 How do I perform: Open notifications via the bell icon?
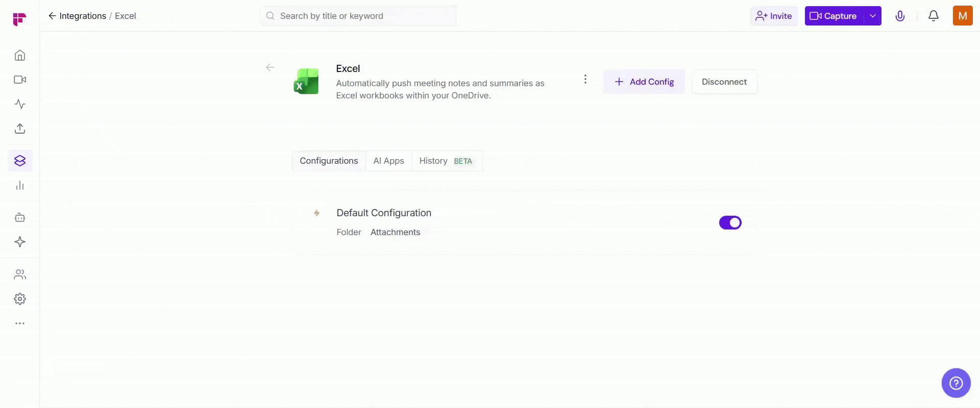933,16
